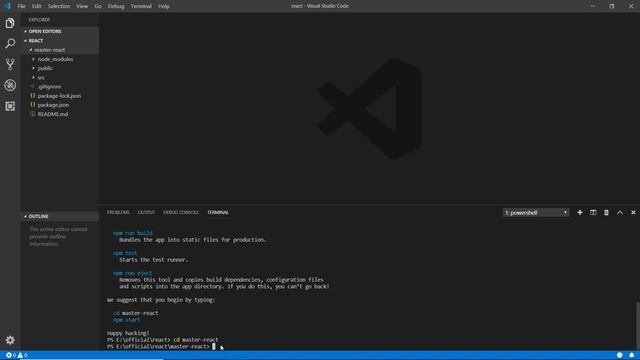Image resolution: width=640 pixels, height=360 pixels.
Task: Open the Selection menu
Action: pos(59,6)
